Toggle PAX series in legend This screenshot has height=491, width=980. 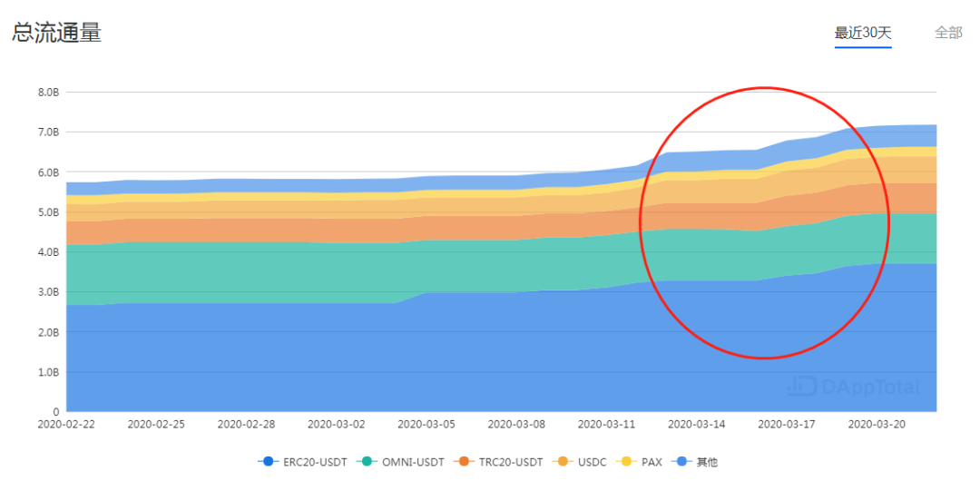[639, 462]
